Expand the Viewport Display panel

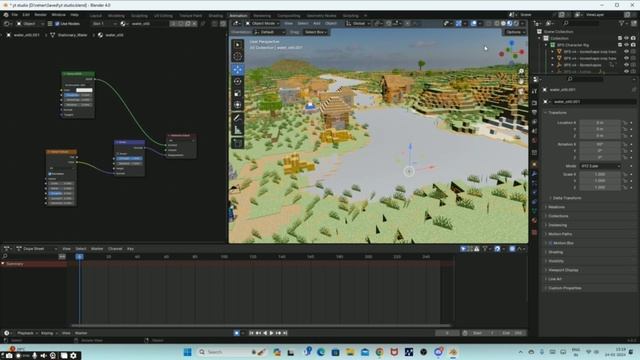point(562,270)
